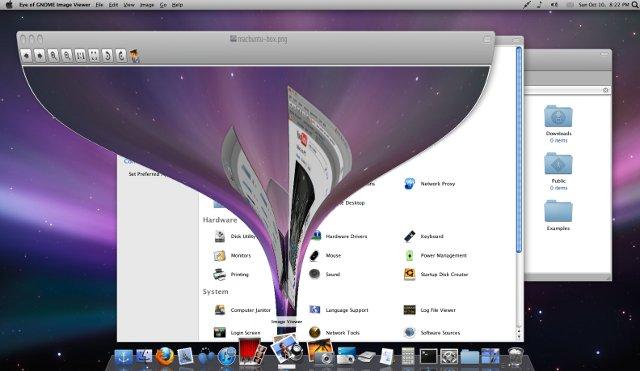Click the date and time in menu bar
Image resolution: width=640 pixels, height=371 pixels.
click(x=603, y=5)
